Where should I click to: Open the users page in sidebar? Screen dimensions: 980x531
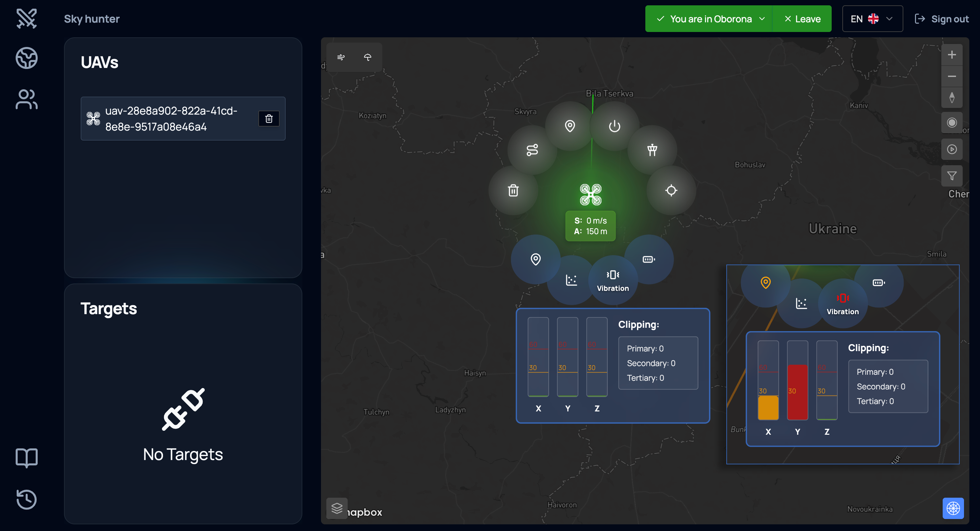click(x=27, y=99)
